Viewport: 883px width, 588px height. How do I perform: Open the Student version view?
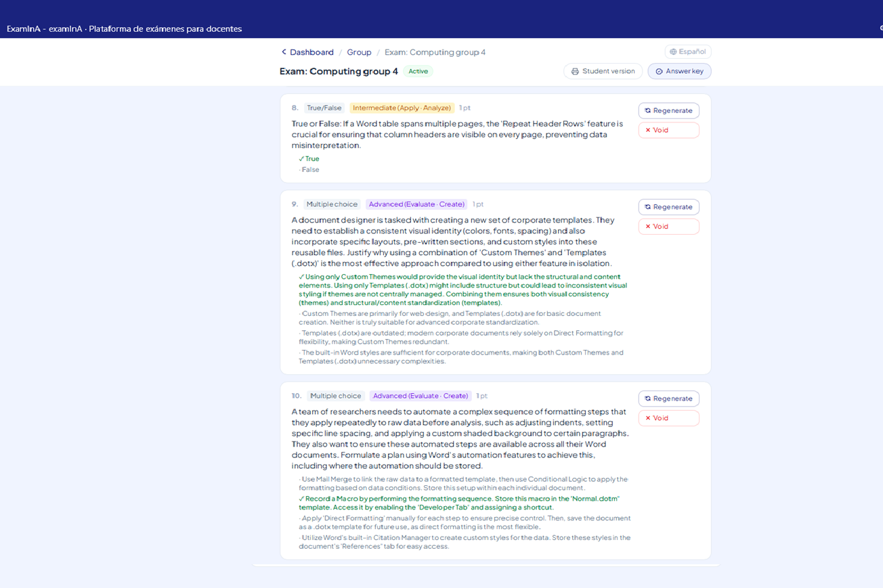(603, 71)
